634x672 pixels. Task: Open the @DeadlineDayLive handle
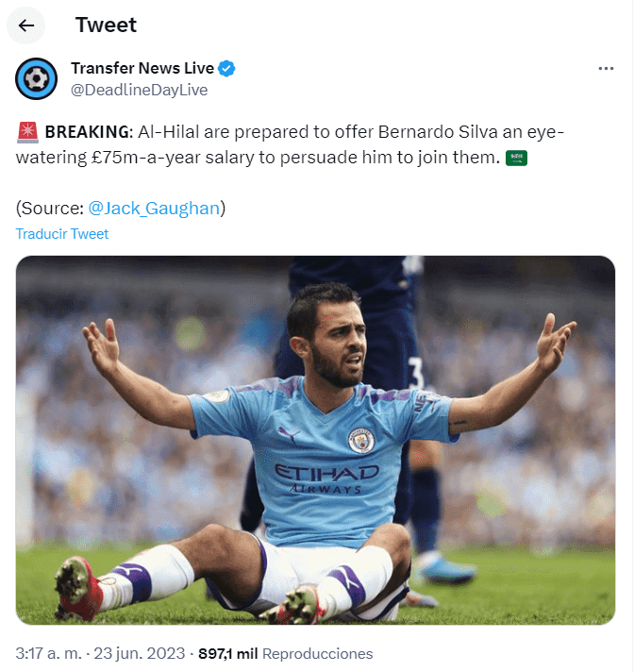point(140,90)
